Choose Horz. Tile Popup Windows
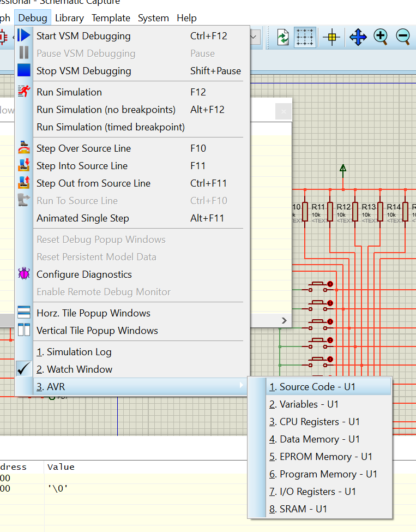The image size is (416, 532). click(132, 313)
